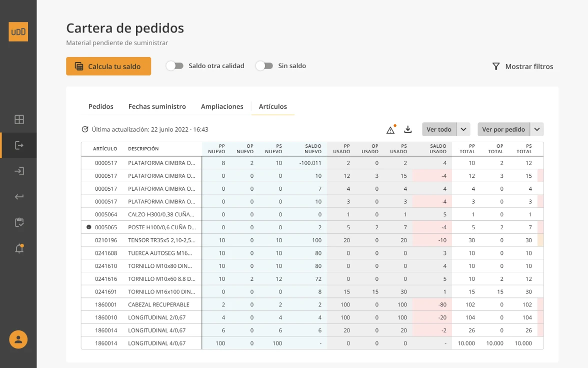Viewport: 588px width, 368px height.
Task: Select row TORNILLO M16x100 DIN
Action: [x=312, y=292]
